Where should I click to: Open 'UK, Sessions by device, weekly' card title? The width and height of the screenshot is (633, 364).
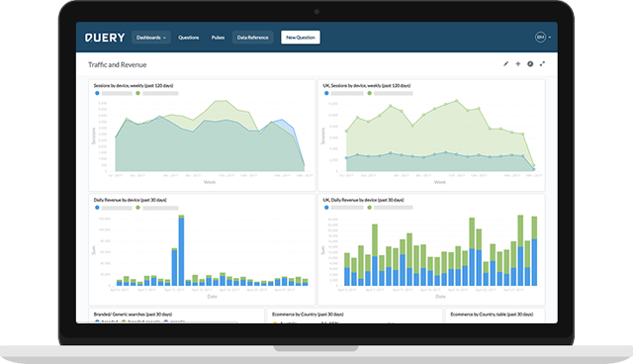[x=367, y=85]
